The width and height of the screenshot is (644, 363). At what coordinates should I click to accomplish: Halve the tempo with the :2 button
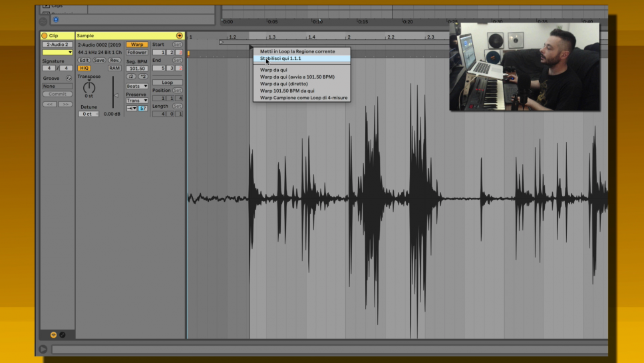[x=131, y=77]
